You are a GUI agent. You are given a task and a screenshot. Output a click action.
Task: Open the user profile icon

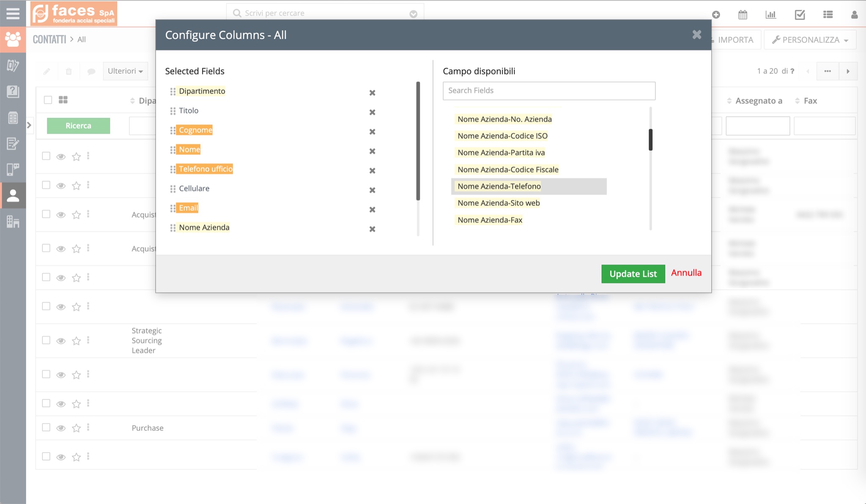(x=854, y=15)
